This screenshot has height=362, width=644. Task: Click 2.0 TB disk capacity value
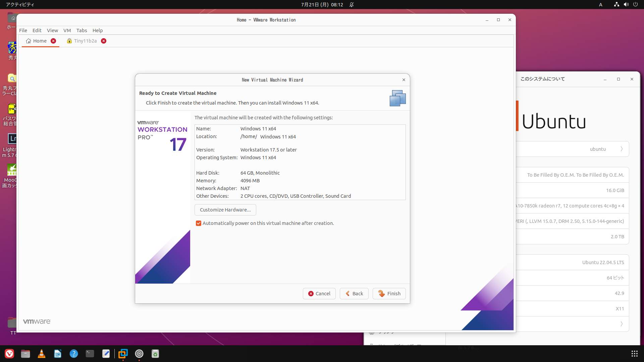click(617, 237)
